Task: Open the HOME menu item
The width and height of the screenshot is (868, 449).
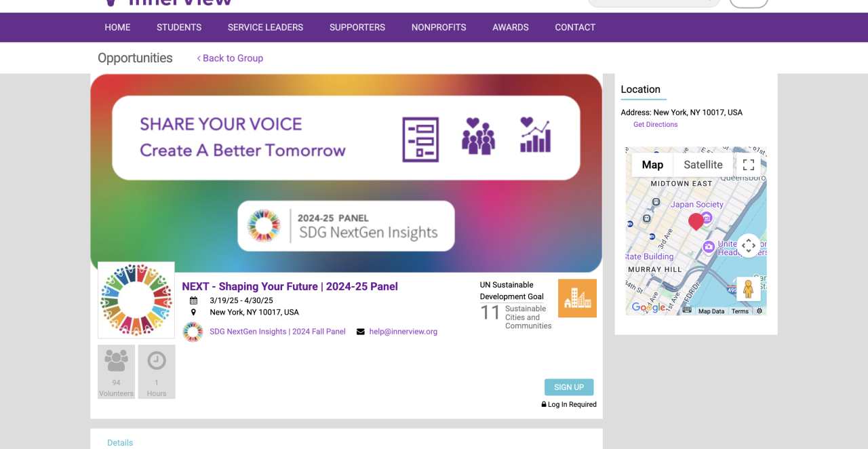Action: (117, 27)
